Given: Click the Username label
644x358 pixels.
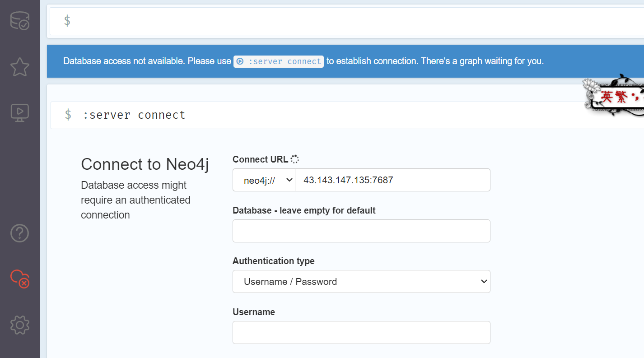Looking at the screenshot, I should pos(254,312).
